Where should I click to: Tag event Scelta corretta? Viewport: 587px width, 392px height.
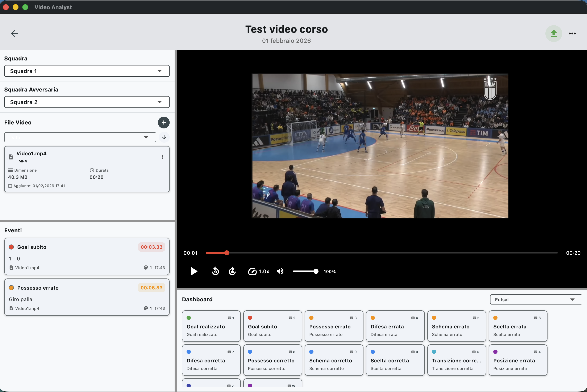click(395, 360)
